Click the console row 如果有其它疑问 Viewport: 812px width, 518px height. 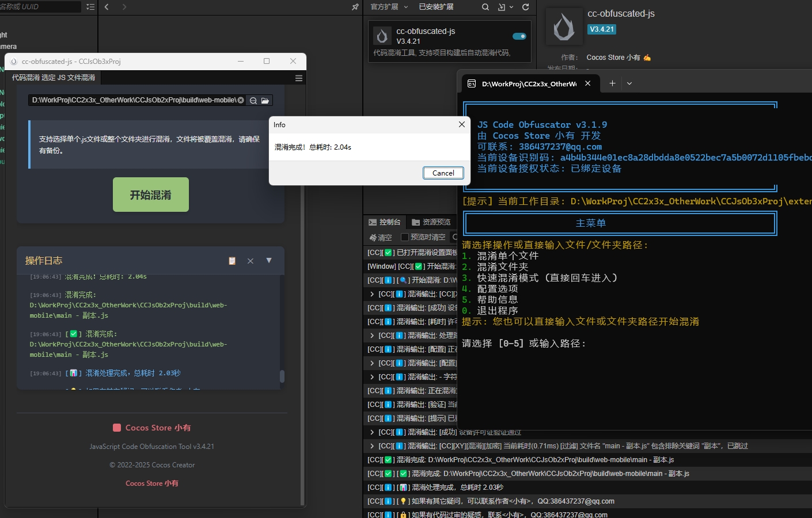tap(587, 501)
